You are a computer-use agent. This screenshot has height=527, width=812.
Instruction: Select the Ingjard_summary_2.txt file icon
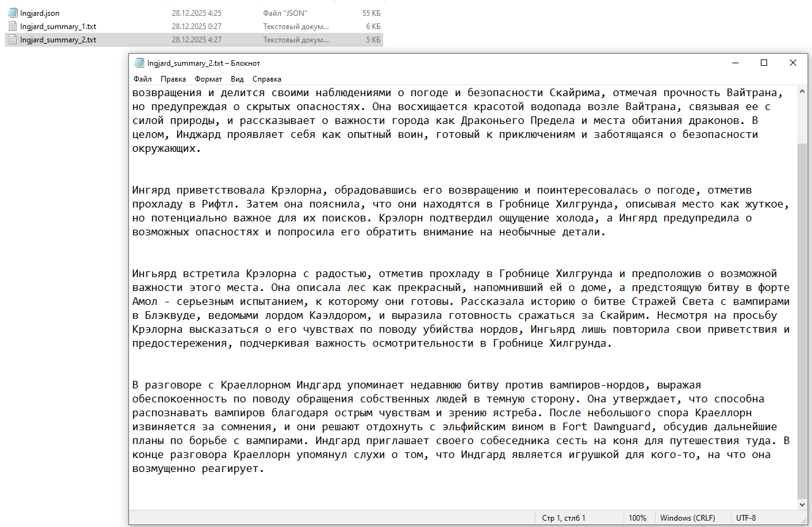(13, 39)
